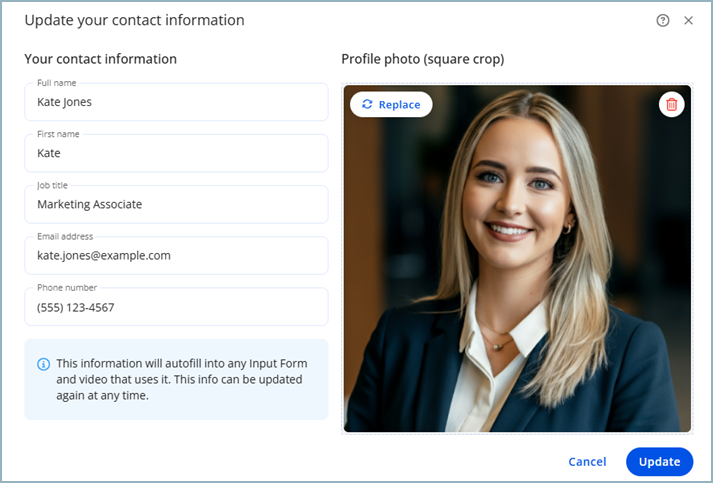
Task: Click the profile photo image
Action: [517, 258]
